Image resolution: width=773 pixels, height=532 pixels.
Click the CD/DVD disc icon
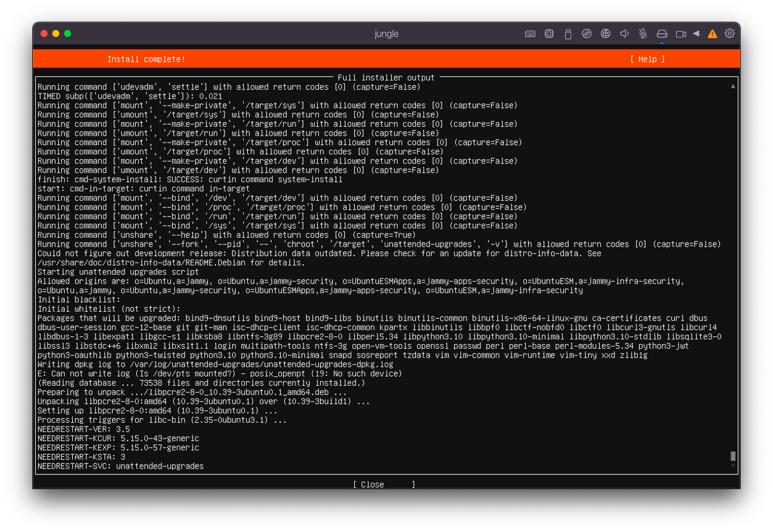coord(586,34)
